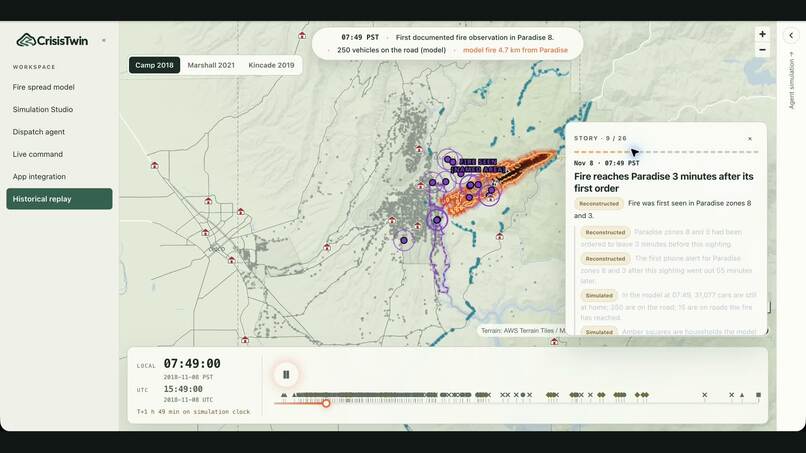Click the local time 07:49:00 readout
This screenshot has width=806, height=453.
[x=192, y=364]
